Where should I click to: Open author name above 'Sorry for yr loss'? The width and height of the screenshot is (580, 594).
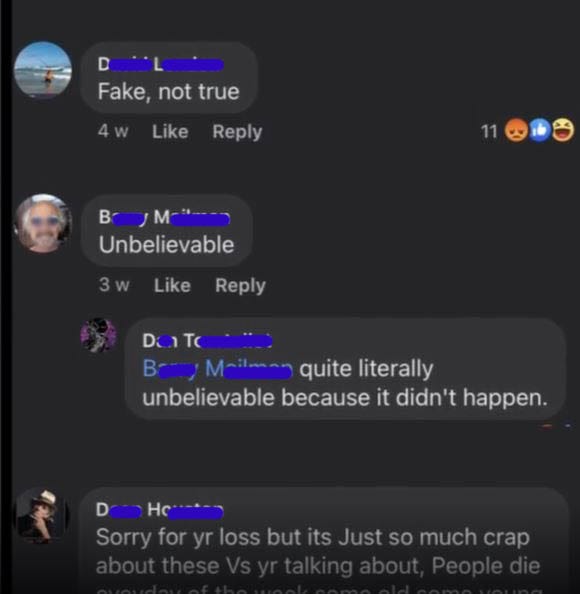159,510
